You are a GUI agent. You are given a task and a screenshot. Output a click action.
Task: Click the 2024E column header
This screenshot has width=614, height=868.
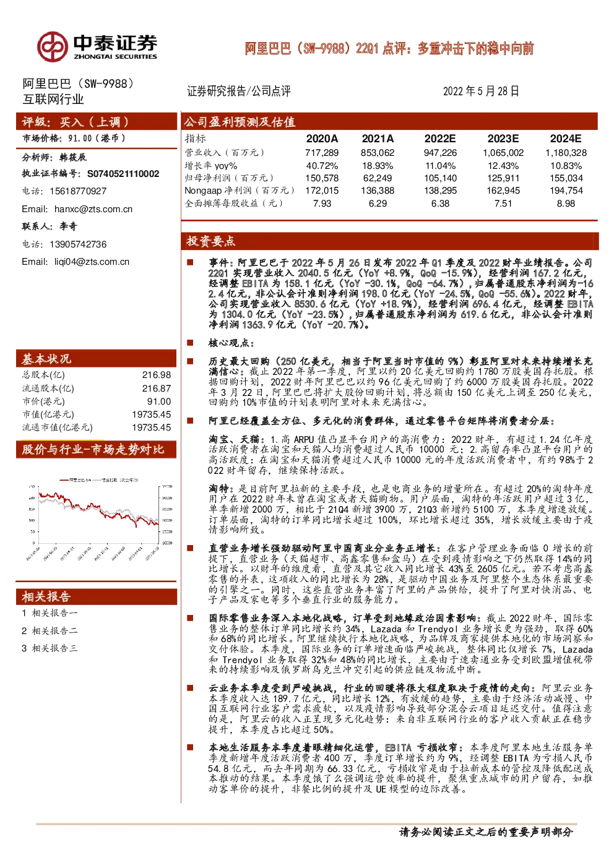566,139
